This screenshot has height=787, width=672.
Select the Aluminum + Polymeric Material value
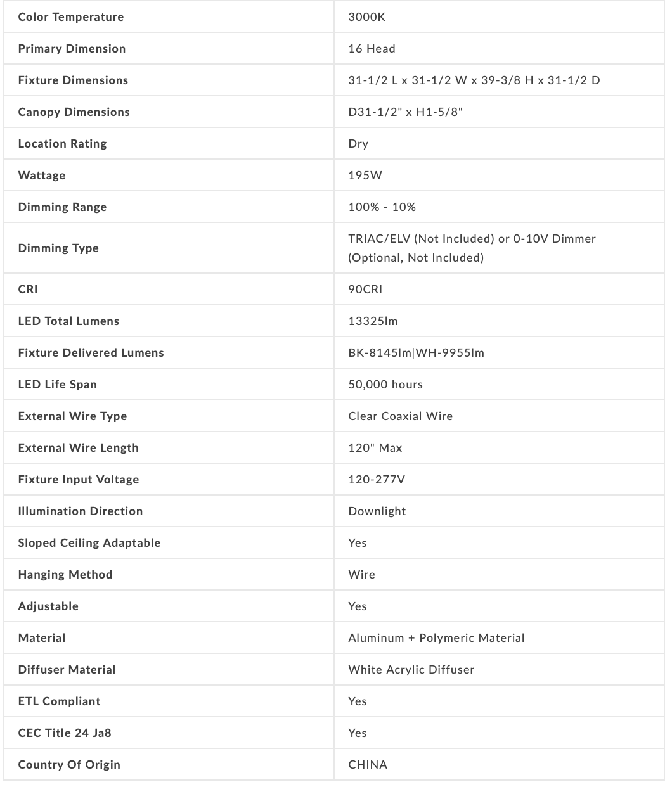(x=436, y=638)
